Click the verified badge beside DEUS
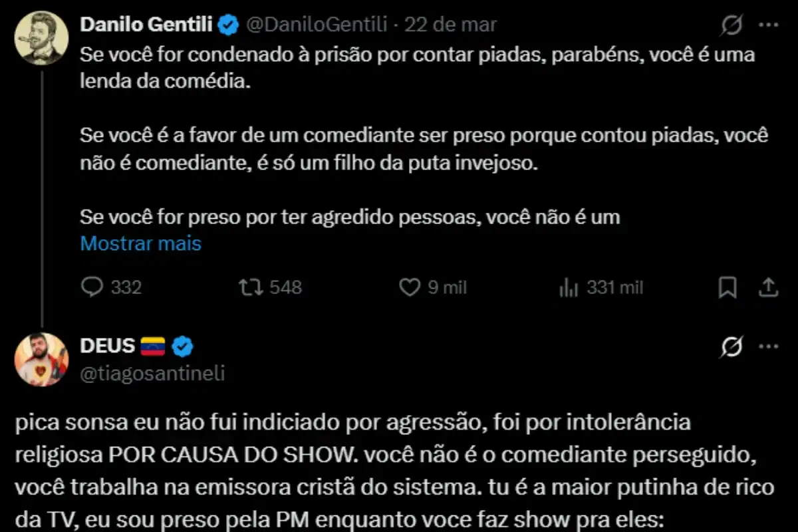 tap(183, 346)
